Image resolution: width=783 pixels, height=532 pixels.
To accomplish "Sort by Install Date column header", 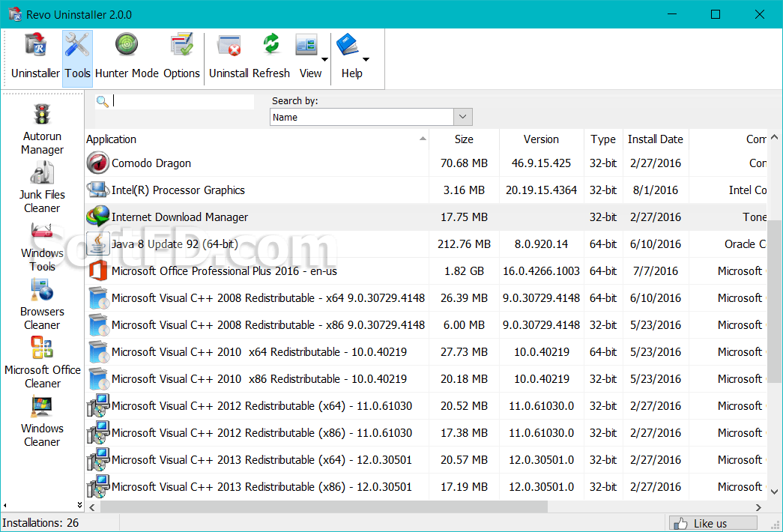I will tap(656, 139).
